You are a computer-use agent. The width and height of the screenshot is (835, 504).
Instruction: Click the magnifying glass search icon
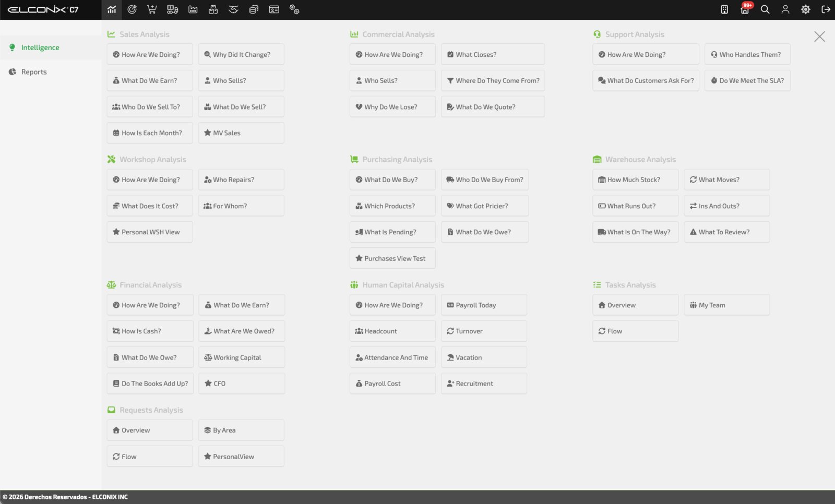(765, 9)
